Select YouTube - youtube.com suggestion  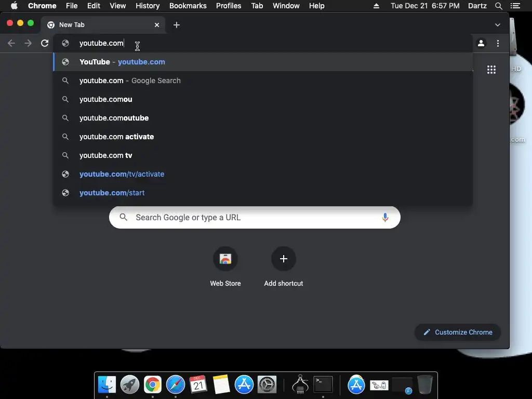click(x=263, y=62)
